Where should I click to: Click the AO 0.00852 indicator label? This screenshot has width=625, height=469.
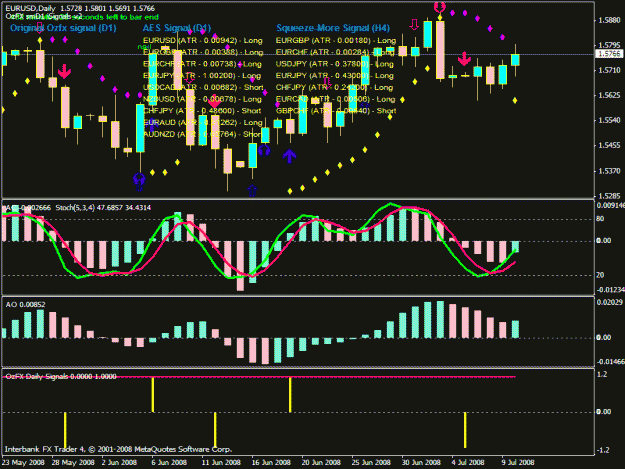pos(25,305)
